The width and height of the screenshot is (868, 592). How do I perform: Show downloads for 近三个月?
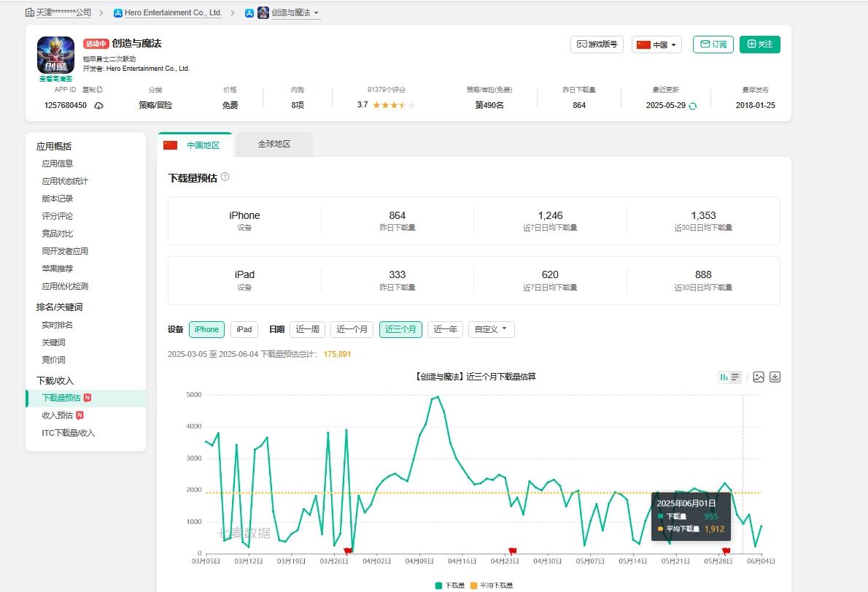click(x=400, y=329)
